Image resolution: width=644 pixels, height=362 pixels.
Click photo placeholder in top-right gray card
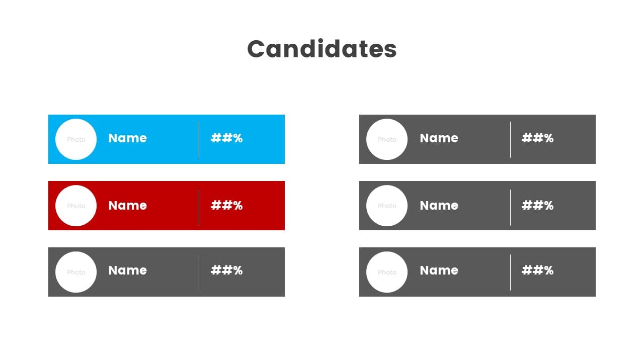[x=387, y=139]
